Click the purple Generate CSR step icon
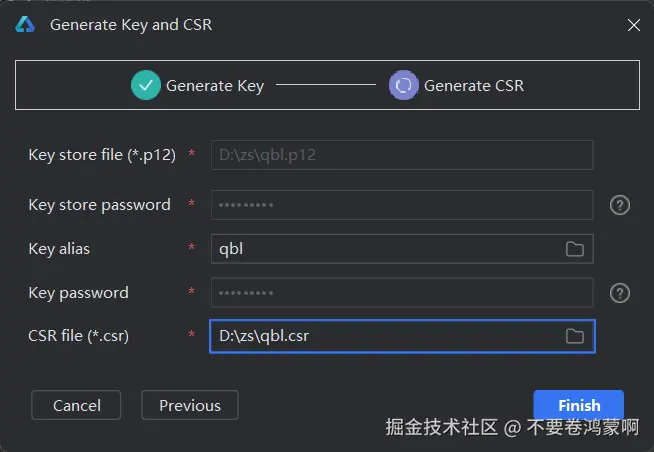This screenshot has height=452, width=654. pyautogui.click(x=404, y=85)
